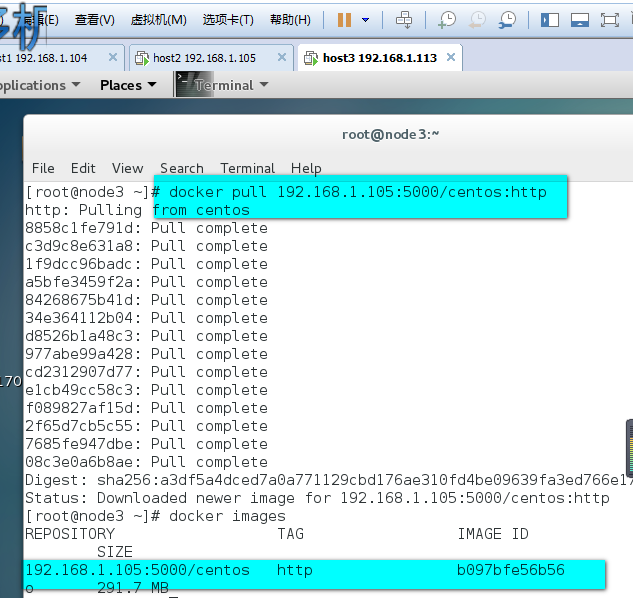633x598 pixels.
Task: Close the host2 192.168.1.105 tab
Action: coord(282,57)
